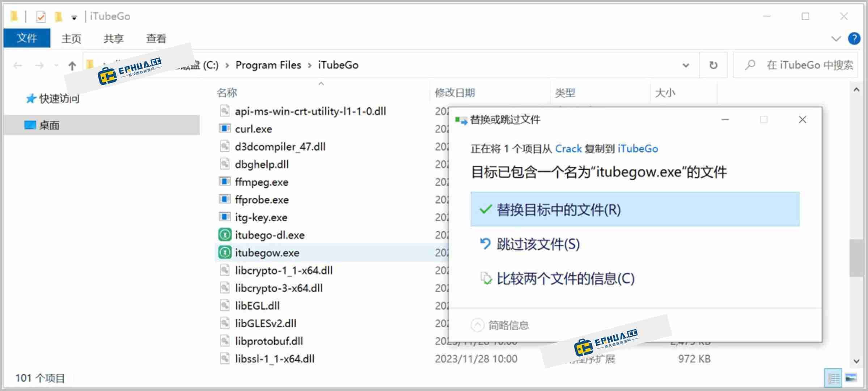This screenshot has width=868, height=391.
Task: Click the Crack source folder link
Action: (x=568, y=148)
